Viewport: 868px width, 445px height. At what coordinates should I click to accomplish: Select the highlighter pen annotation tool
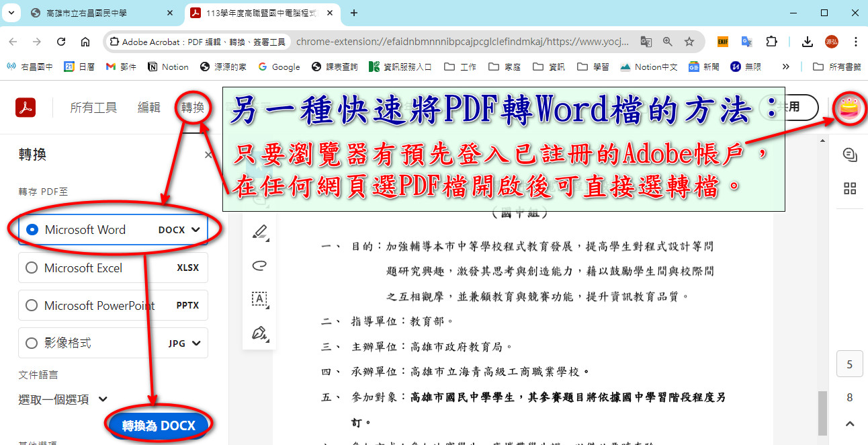259,232
